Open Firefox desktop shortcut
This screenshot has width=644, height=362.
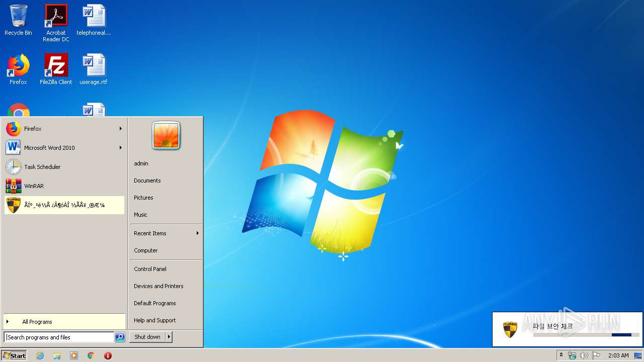18,69
